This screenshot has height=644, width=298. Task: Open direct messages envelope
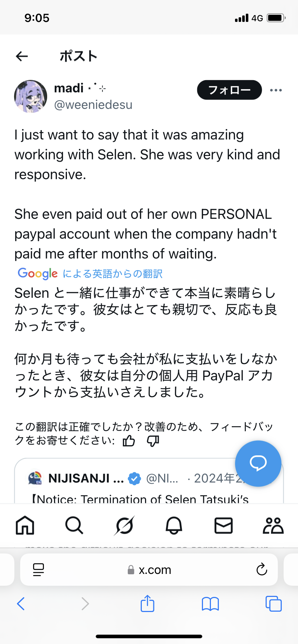point(223,525)
